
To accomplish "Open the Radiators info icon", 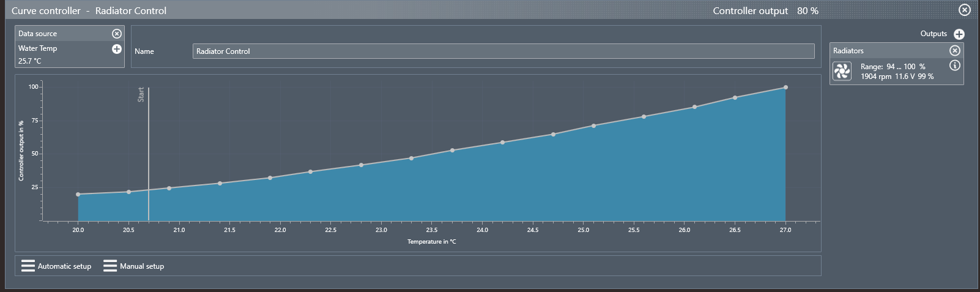I will point(954,66).
